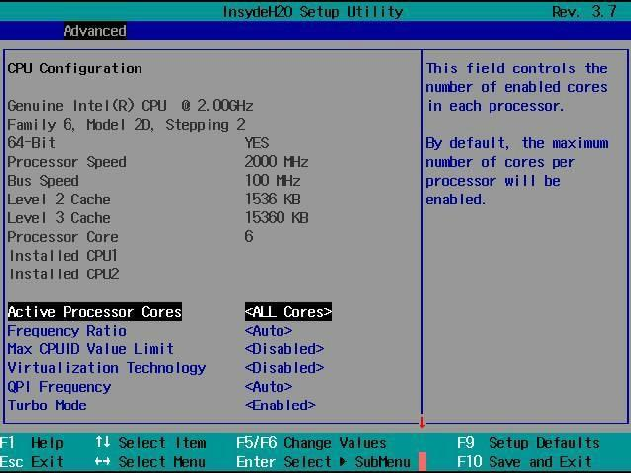Toggle the Turbo Mode <Enabled> value
631x473 pixels.
(x=280, y=405)
